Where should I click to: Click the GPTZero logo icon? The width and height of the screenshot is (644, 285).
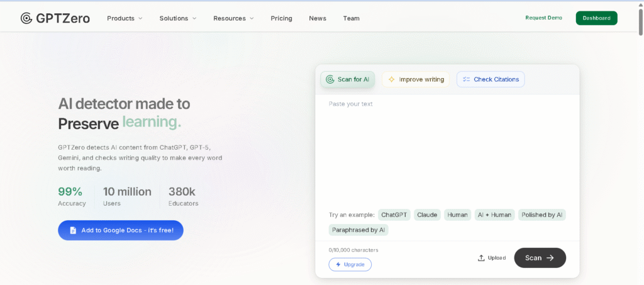tap(26, 18)
